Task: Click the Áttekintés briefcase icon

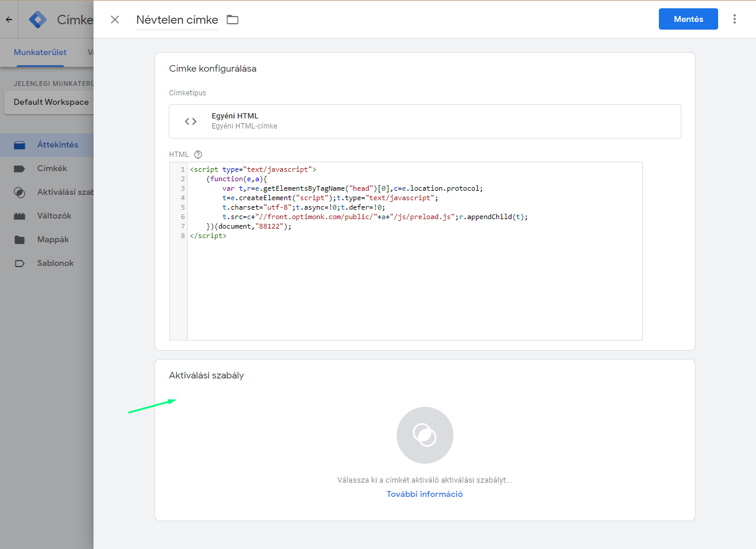Action: 20,145
